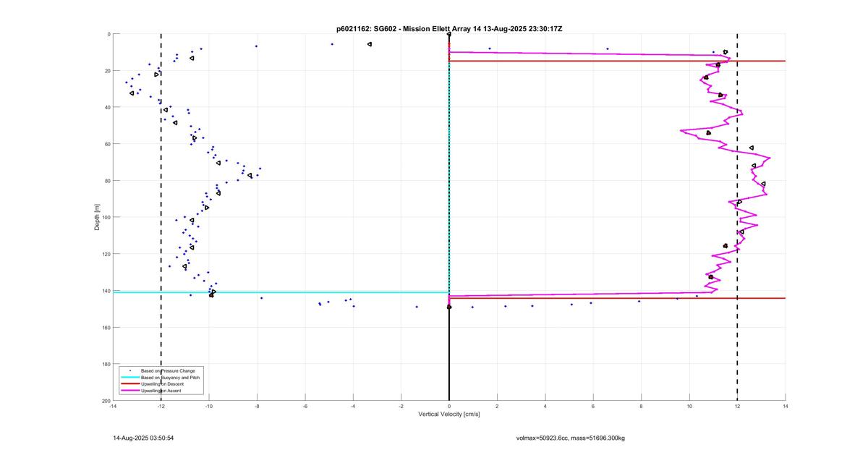Click velocity axis tick label -14
This screenshot has height=450, width=868.
pyautogui.click(x=113, y=407)
